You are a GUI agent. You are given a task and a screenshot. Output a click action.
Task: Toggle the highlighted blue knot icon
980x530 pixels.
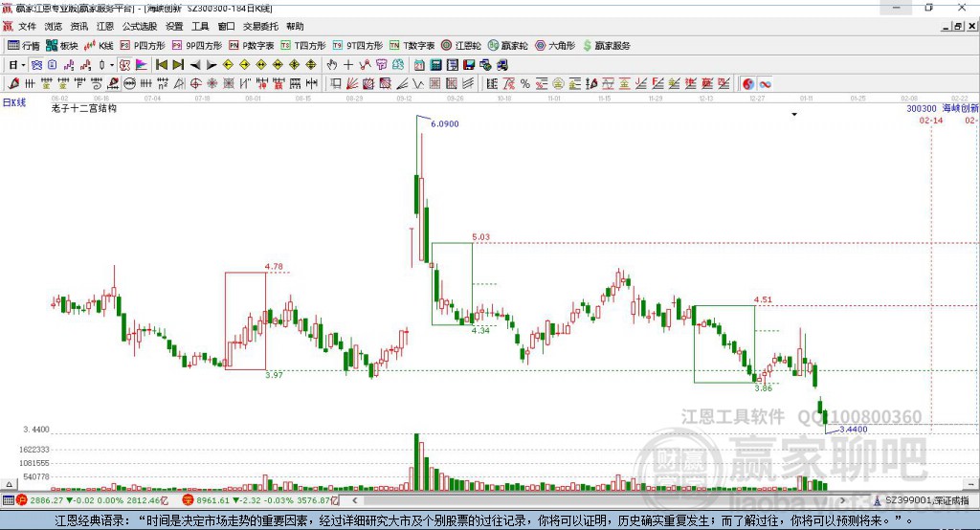click(37, 65)
